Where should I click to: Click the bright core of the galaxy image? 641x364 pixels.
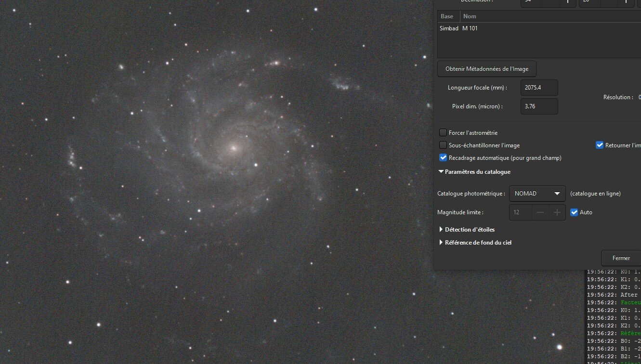(233, 148)
